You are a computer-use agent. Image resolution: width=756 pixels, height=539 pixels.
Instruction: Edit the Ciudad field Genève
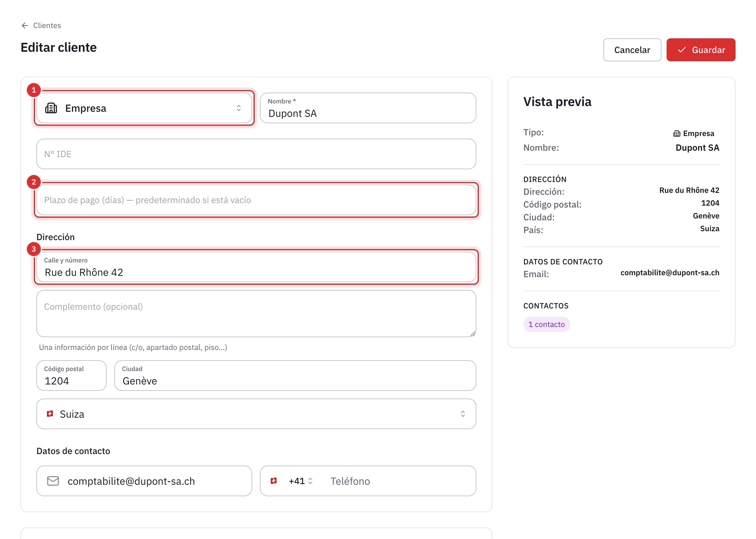[295, 376]
